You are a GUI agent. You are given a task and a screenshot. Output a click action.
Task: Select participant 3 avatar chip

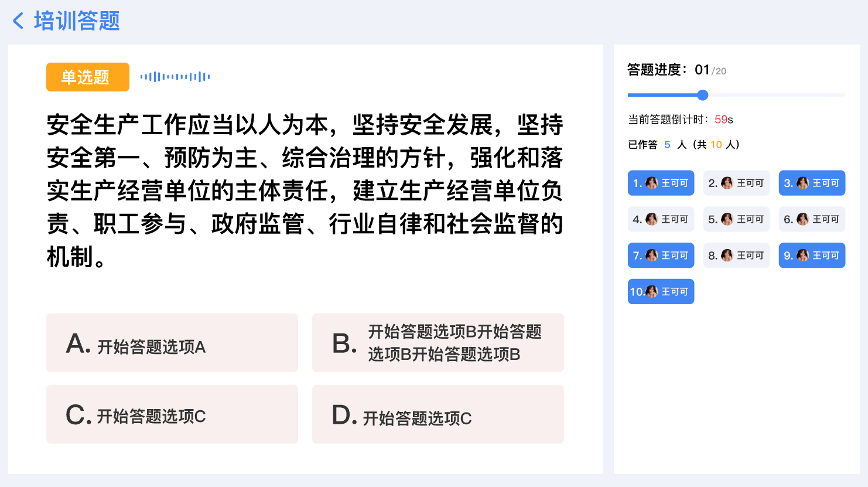(812, 183)
